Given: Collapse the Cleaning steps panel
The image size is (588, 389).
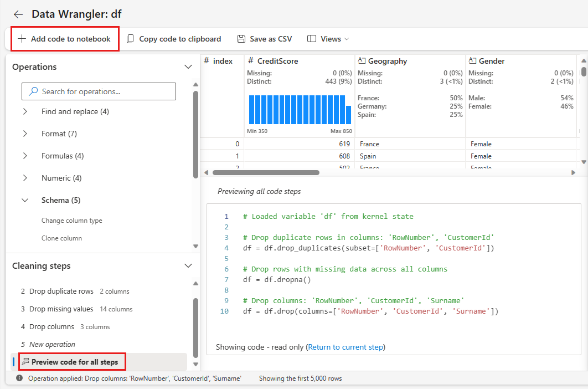Looking at the screenshot, I should tap(188, 265).
